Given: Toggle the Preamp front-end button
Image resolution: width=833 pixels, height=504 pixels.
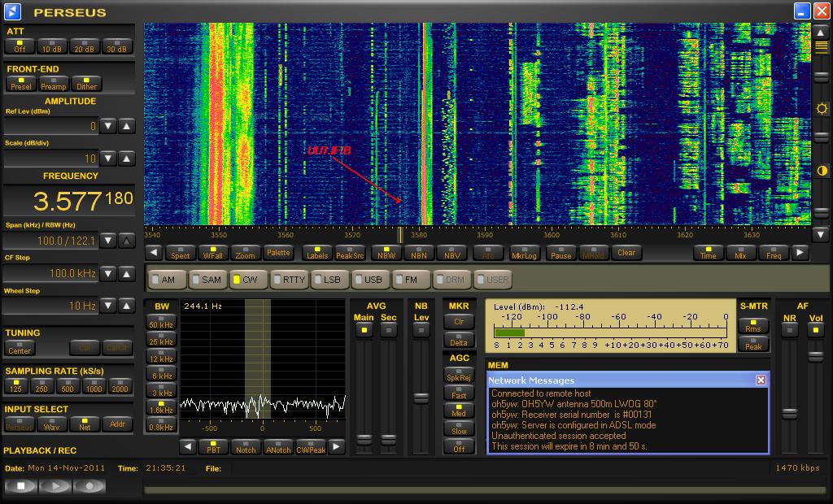Looking at the screenshot, I should click(54, 83).
